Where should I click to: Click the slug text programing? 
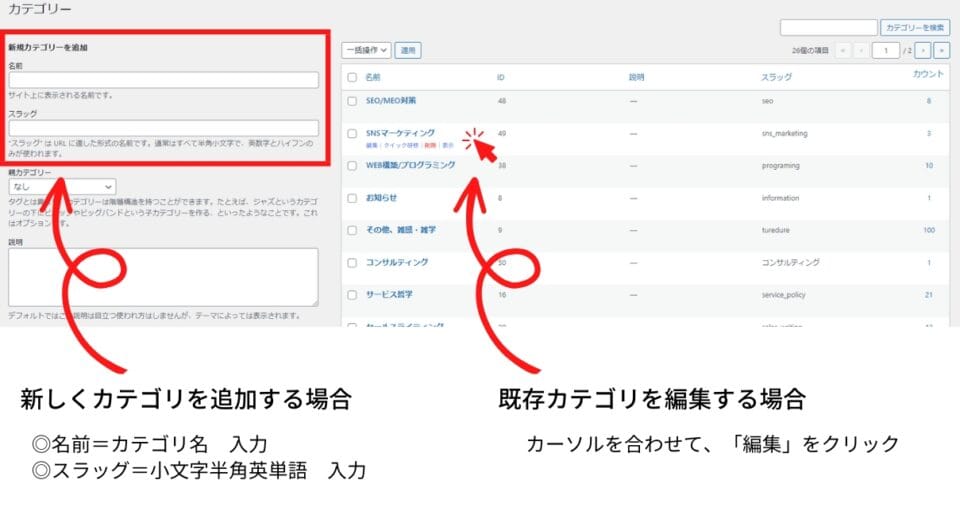(x=781, y=166)
